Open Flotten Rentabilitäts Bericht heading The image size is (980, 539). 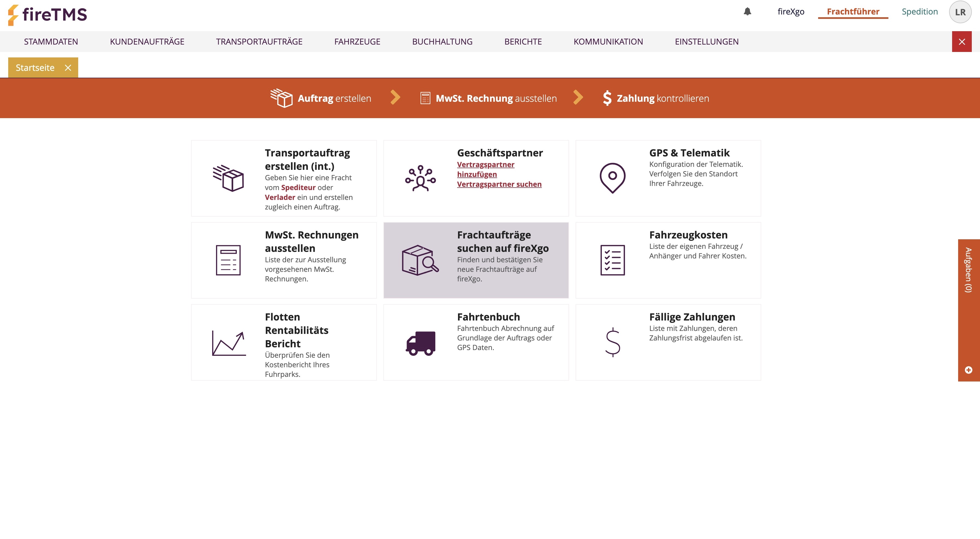(x=297, y=330)
